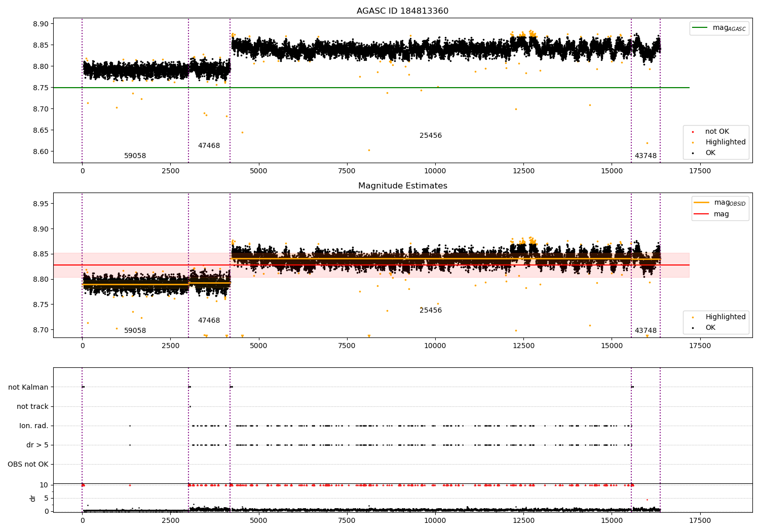Click x-axis tick 12500 in middle plot
The width and height of the screenshot is (760, 532).
pyautogui.click(x=523, y=346)
